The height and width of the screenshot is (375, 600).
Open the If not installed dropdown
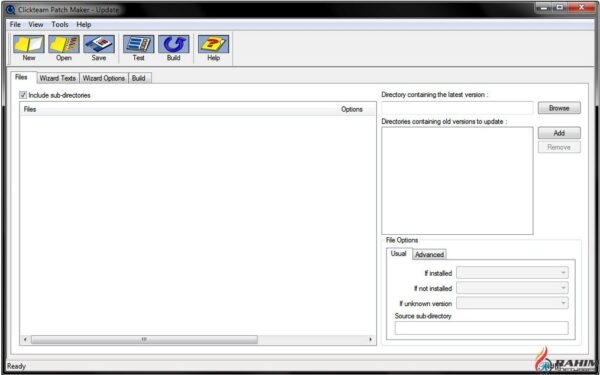pyautogui.click(x=512, y=288)
